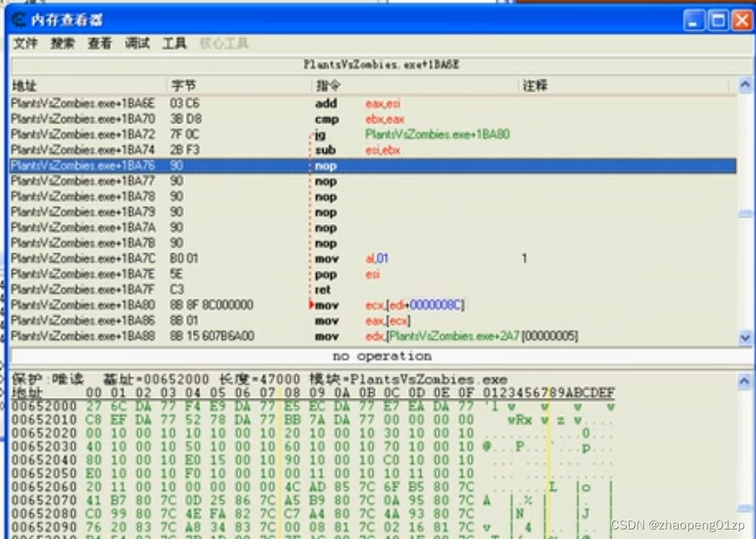Click the Cheat Engine title bar icon

pyautogui.click(x=18, y=20)
